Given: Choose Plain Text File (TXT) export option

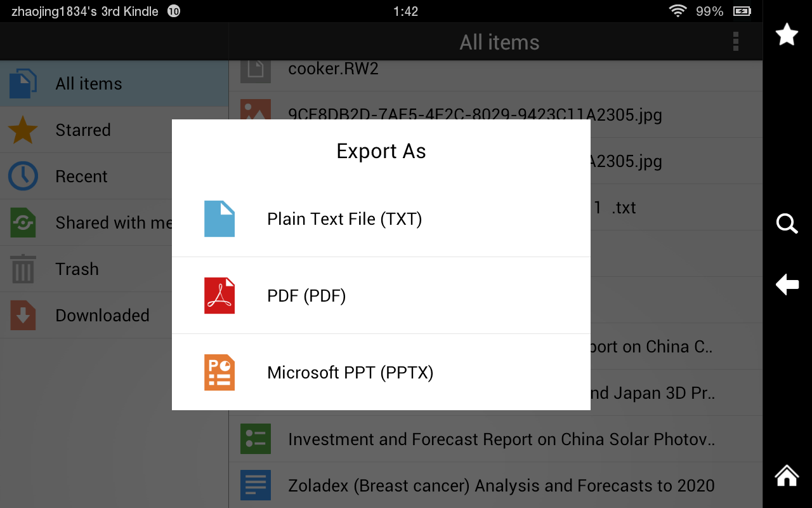Looking at the screenshot, I should point(344,219).
